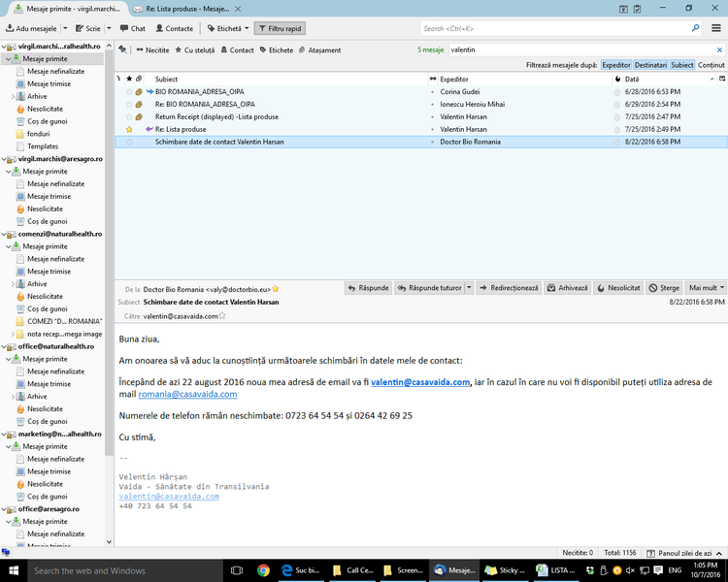Open Nesolicitate junk folder under virgil.marchis@aresagro.ro
The width and height of the screenshot is (728, 582).
pyautogui.click(x=45, y=209)
